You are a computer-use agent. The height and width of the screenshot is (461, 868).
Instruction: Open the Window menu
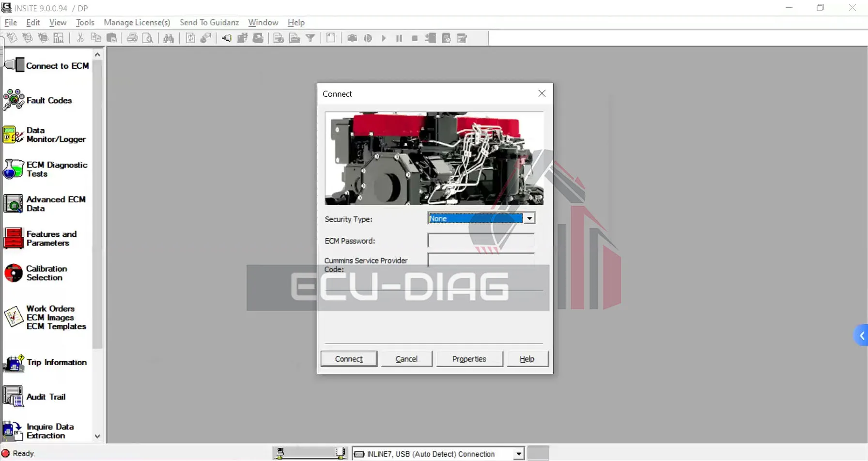(263, 22)
